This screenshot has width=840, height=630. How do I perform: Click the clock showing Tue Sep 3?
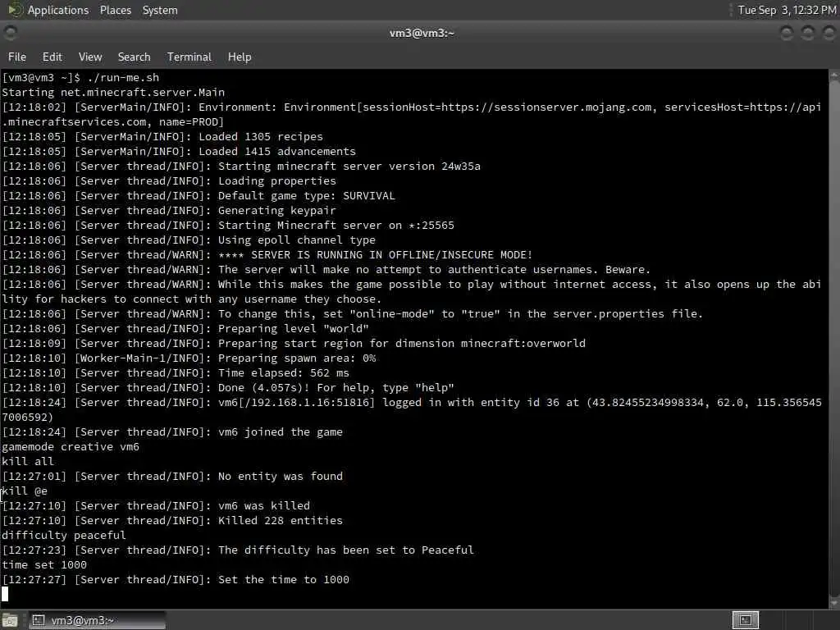pyautogui.click(x=787, y=10)
